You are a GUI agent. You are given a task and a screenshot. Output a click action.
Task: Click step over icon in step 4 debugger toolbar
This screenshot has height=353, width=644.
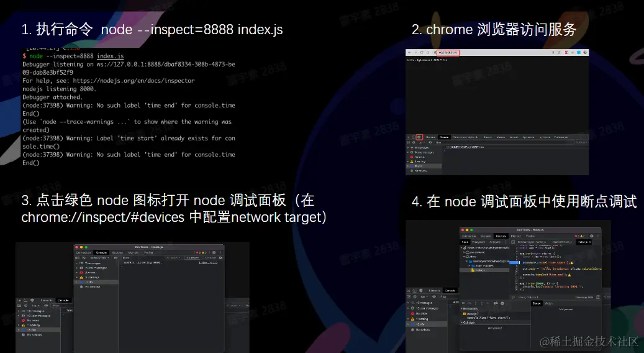(469, 303)
